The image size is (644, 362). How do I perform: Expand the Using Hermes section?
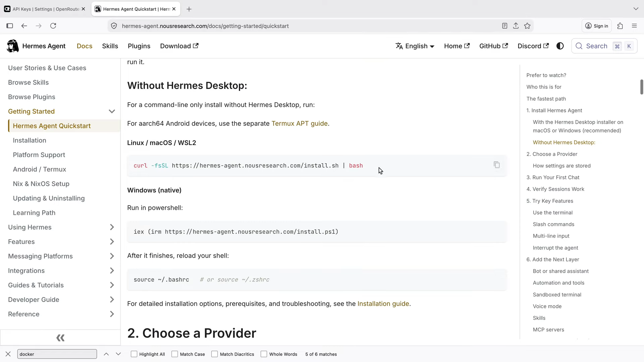click(112, 227)
